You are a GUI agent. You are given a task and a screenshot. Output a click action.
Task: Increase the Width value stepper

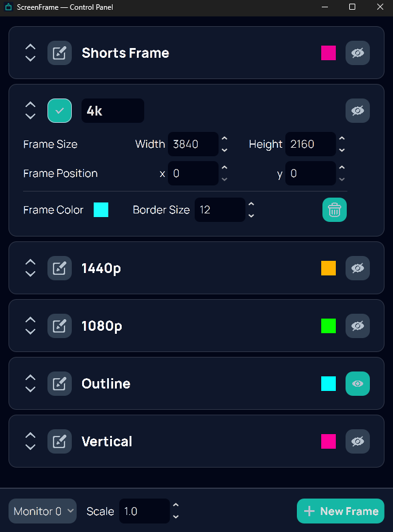click(x=224, y=139)
